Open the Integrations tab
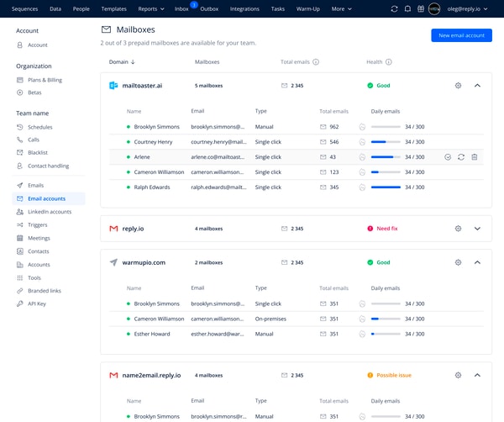Viewport: 504px width, 422px height. (244, 9)
